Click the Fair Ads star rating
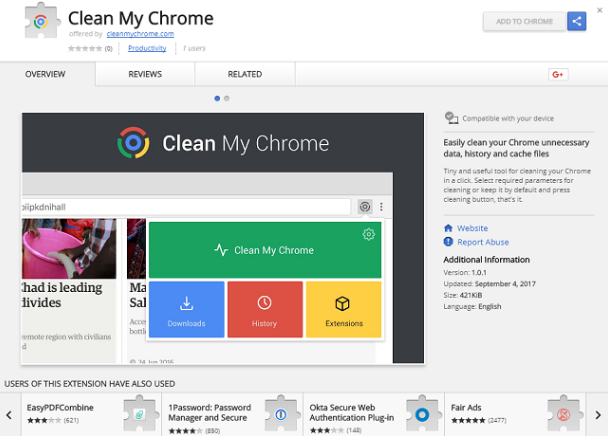Screen dimensions: 611x436 point(468,420)
